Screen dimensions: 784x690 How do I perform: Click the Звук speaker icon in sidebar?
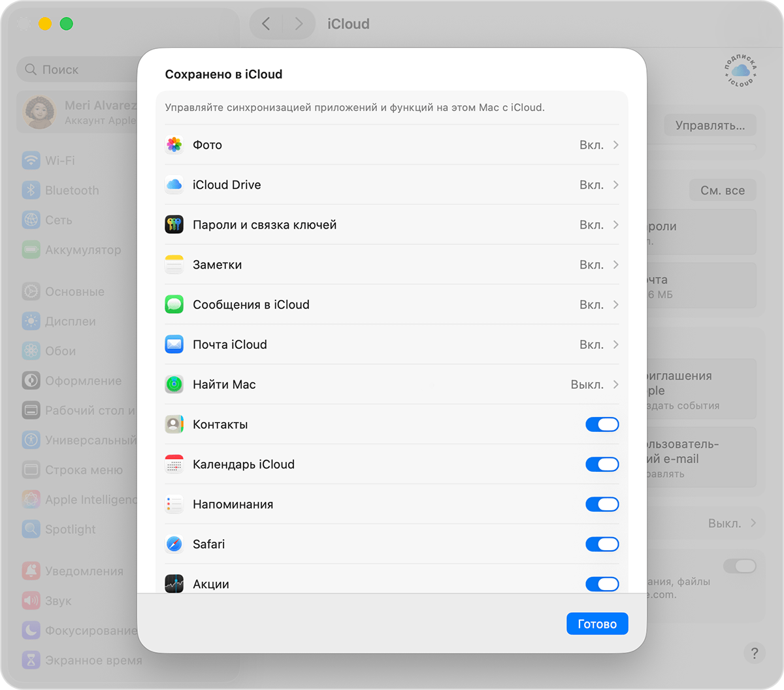(31, 600)
